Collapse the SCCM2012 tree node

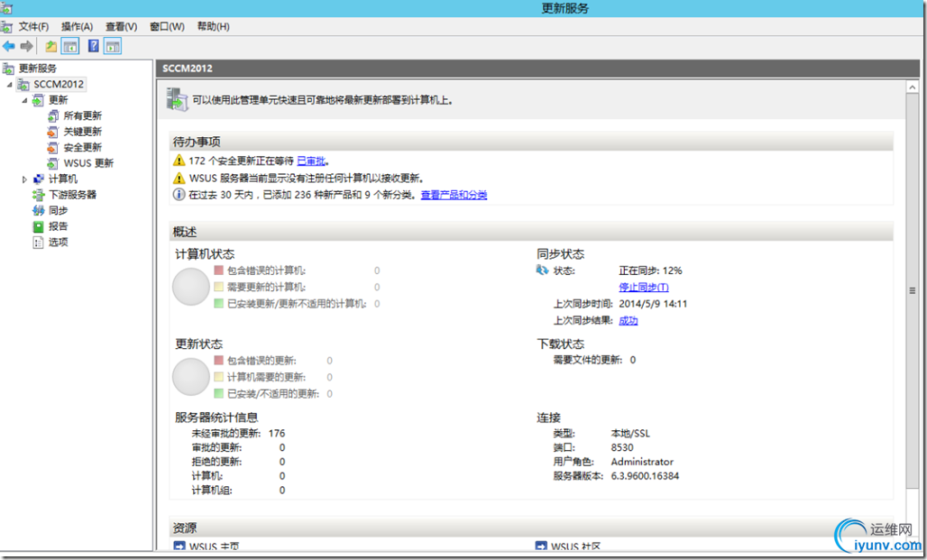click(9, 85)
